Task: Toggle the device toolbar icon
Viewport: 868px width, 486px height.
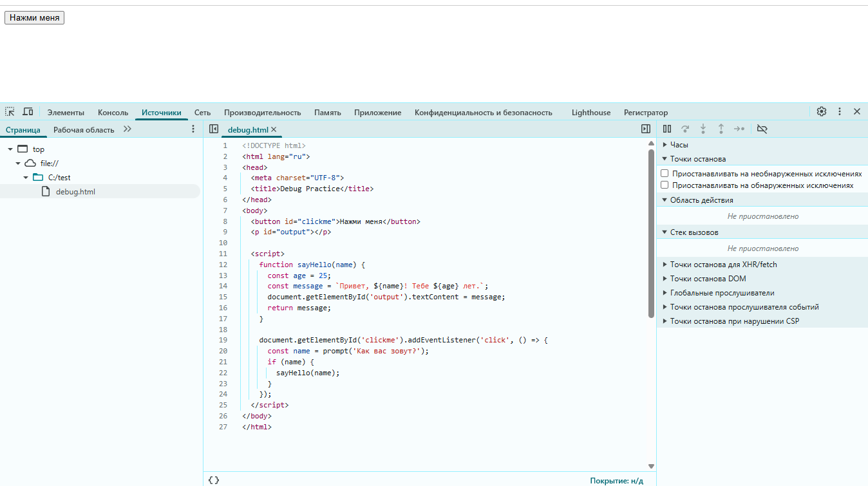Action: (28, 111)
